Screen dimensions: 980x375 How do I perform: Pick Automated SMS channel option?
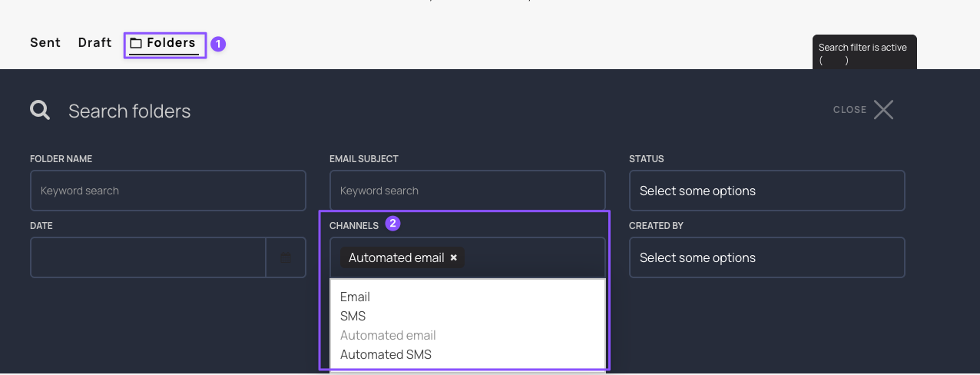coord(386,354)
